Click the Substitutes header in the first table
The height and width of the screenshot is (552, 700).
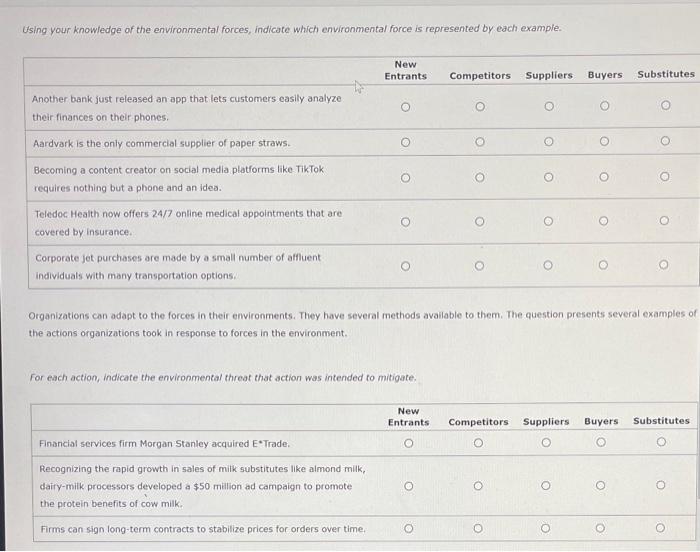[x=665, y=75]
